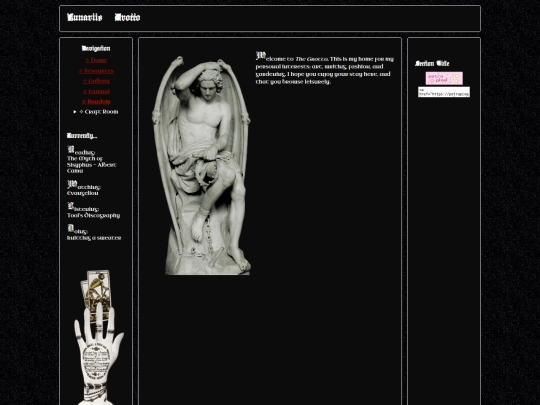540x405 pixels.
Task: Open the Gallery link in Navigation
Action: (96, 81)
